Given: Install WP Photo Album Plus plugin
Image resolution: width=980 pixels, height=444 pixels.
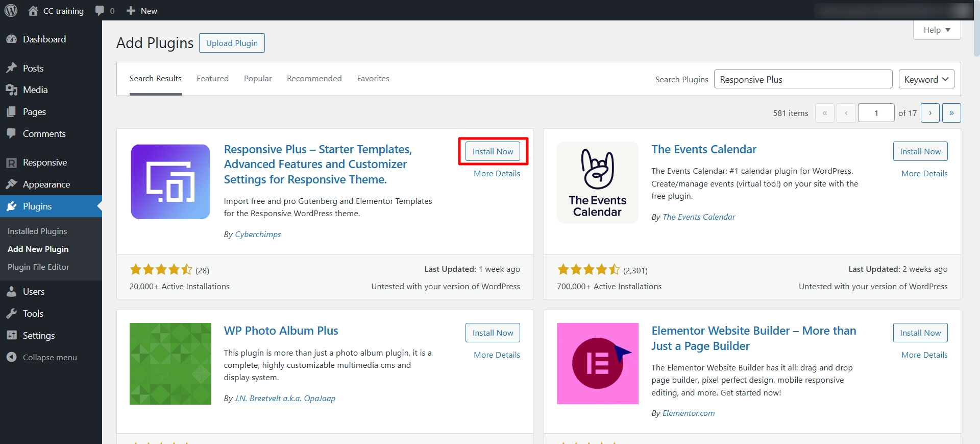Looking at the screenshot, I should pos(493,333).
